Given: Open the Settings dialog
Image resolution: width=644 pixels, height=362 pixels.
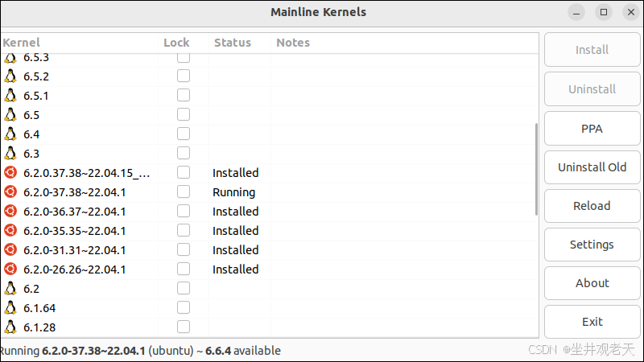Looking at the screenshot, I should (592, 245).
